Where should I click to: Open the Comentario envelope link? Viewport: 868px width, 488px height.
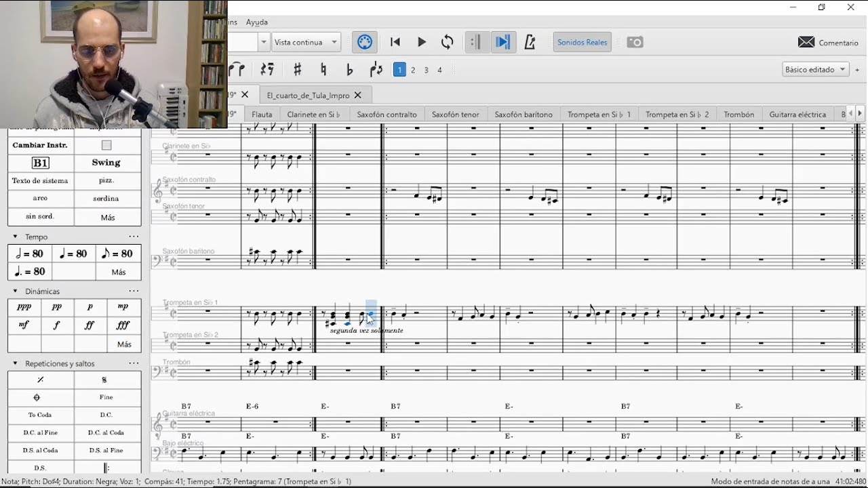coord(828,42)
